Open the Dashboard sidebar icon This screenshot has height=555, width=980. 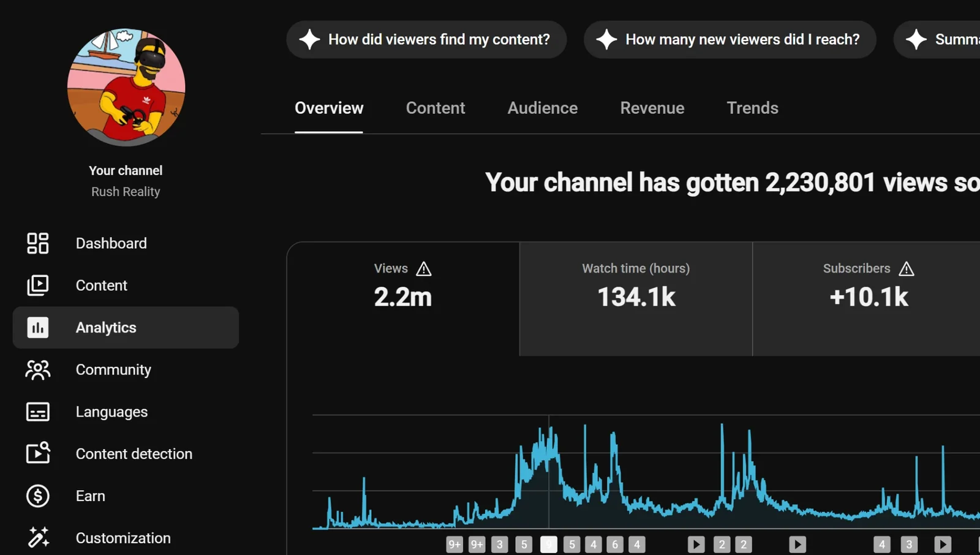pos(37,243)
